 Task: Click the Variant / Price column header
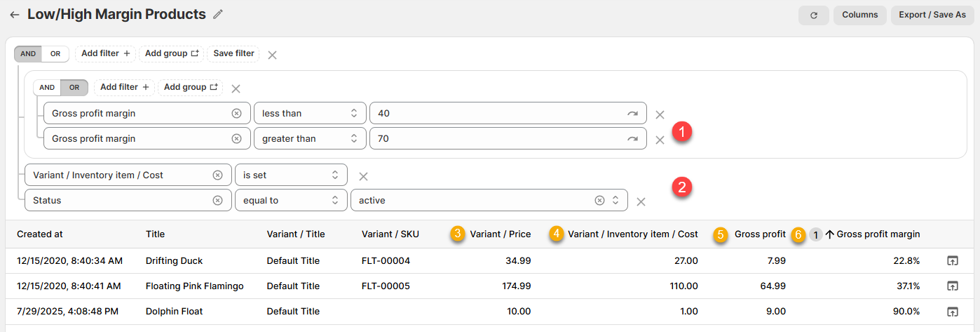click(x=500, y=234)
